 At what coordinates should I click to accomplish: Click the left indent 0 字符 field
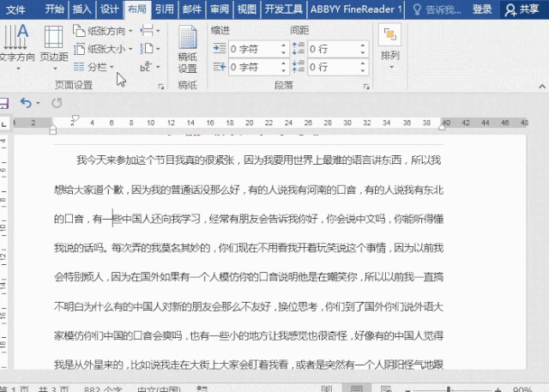[x=255, y=49]
